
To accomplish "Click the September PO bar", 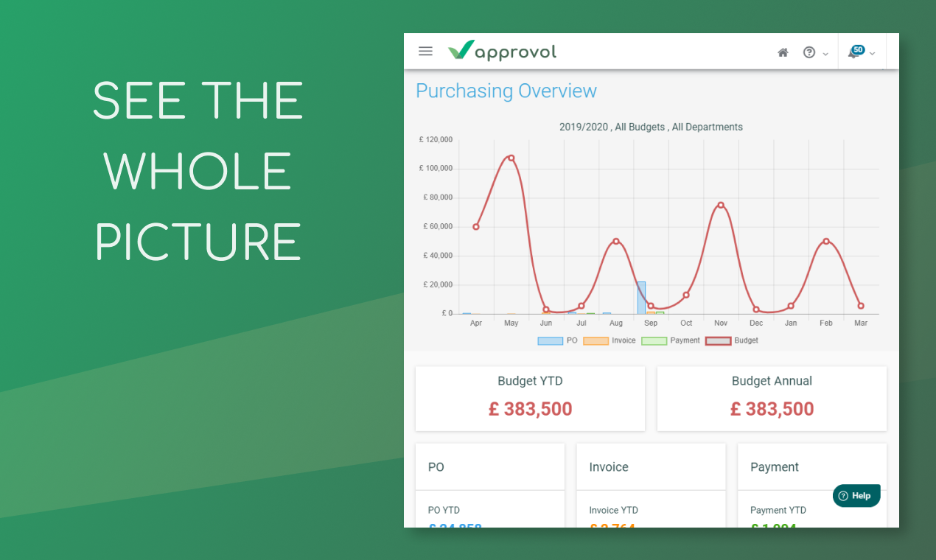I will [641, 298].
